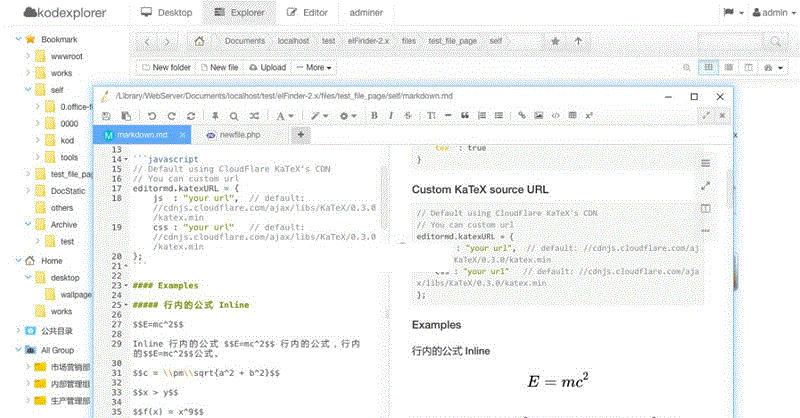Insert a table in markdown toolbar
The width and height of the screenshot is (800, 418).
point(572,116)
